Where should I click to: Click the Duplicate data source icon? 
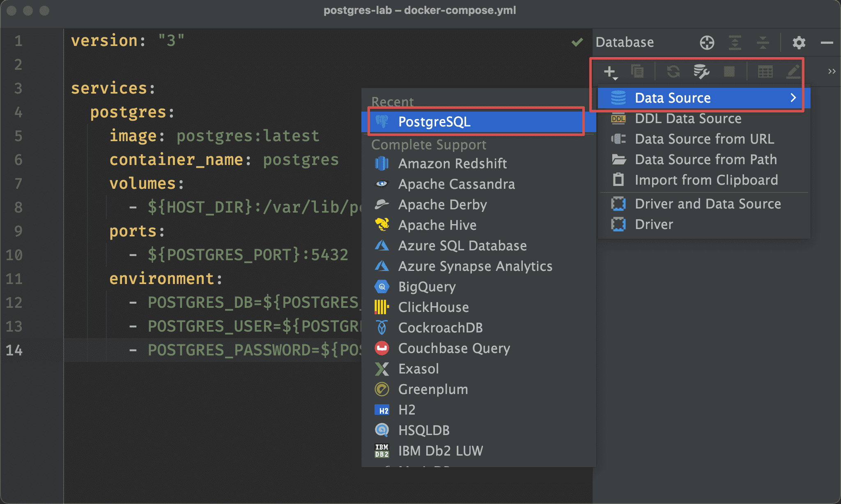[637, 71]
